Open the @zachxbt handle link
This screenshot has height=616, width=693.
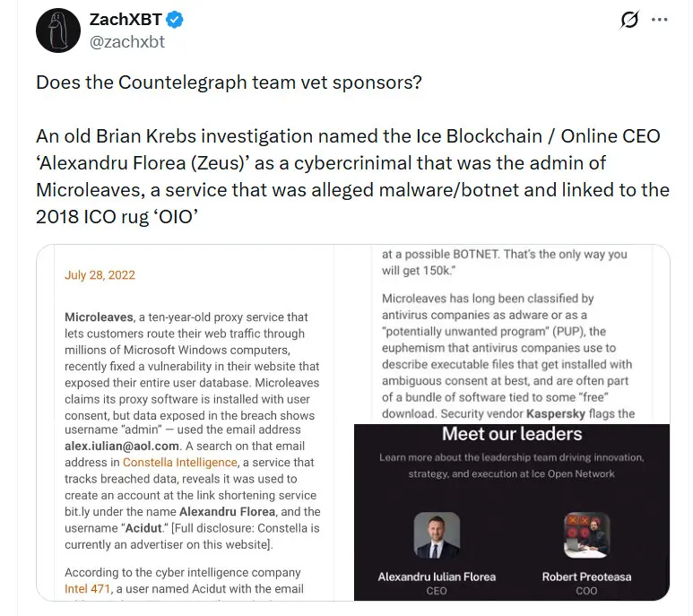pyautogui.click(x=126, y=41)
